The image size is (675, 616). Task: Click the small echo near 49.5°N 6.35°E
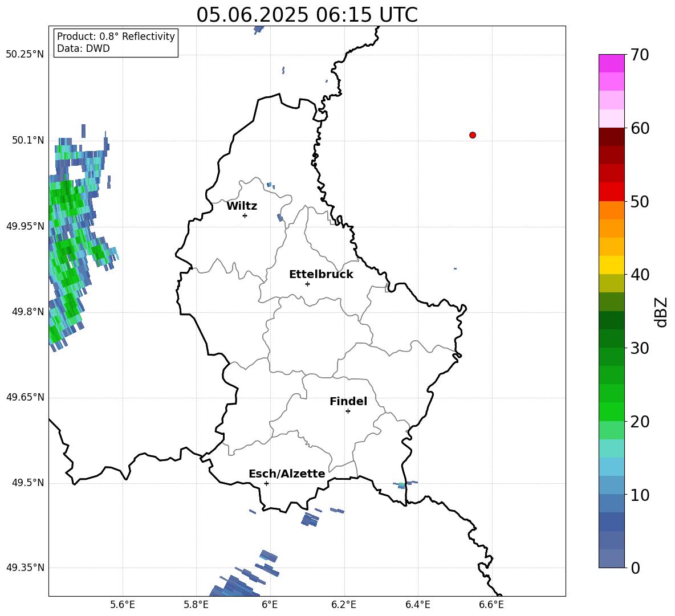405,484
